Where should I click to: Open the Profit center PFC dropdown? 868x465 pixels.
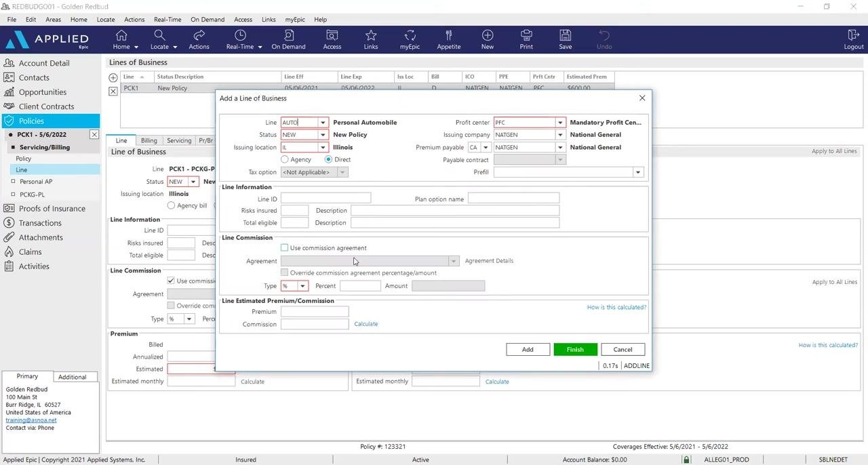tap(560, 123)
